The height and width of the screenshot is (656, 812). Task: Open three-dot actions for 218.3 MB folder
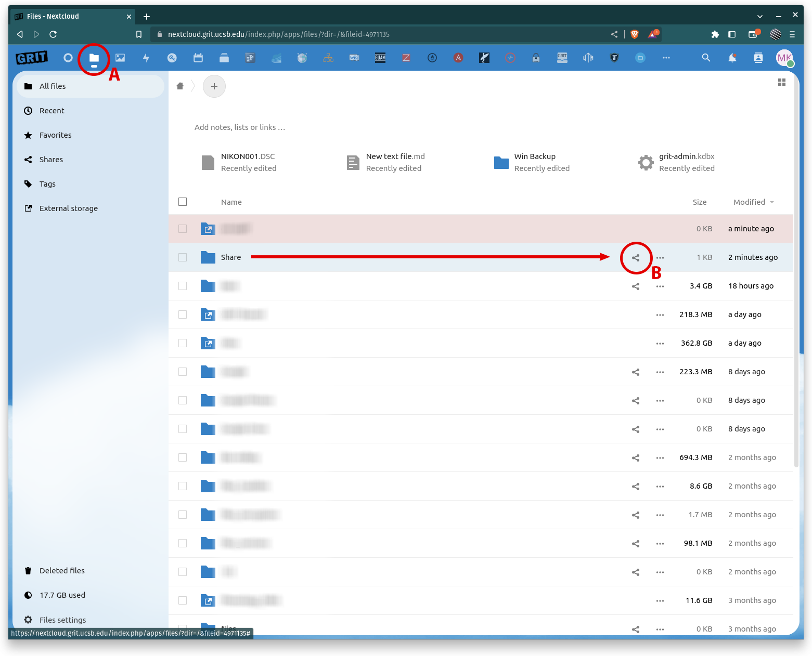(660, 315)
